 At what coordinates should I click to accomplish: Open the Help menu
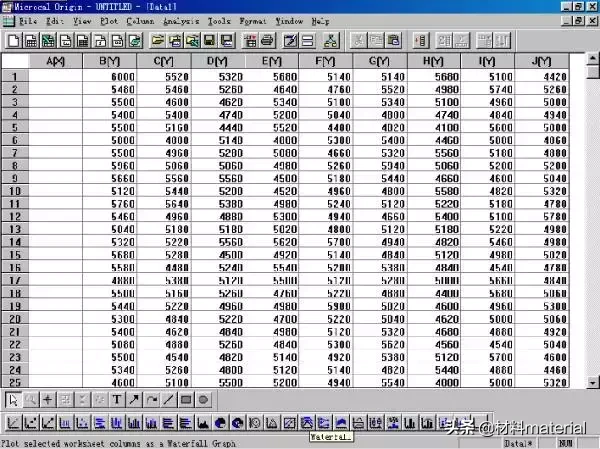coord(320,21)
